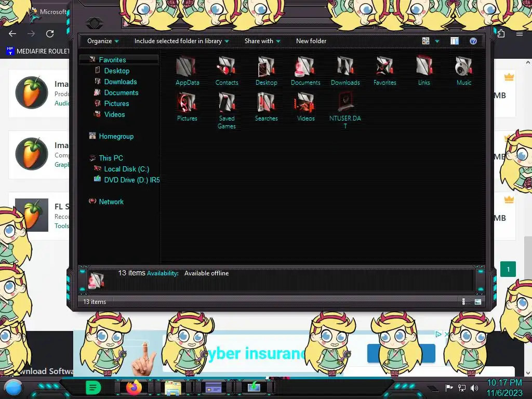This screenshot has width=532, height=399.
Task: Switch to details view in status bar
Action: click(x=463, y=302)
